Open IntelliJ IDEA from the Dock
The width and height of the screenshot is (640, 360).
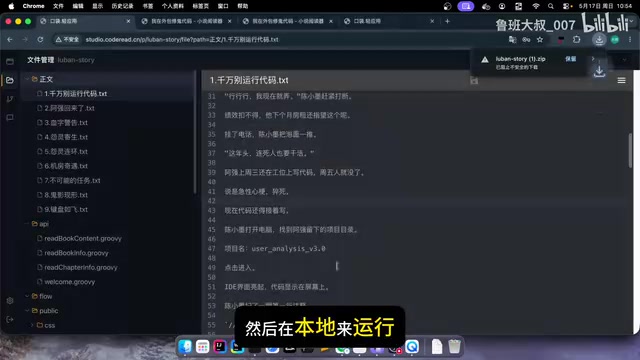pos(220,347)
